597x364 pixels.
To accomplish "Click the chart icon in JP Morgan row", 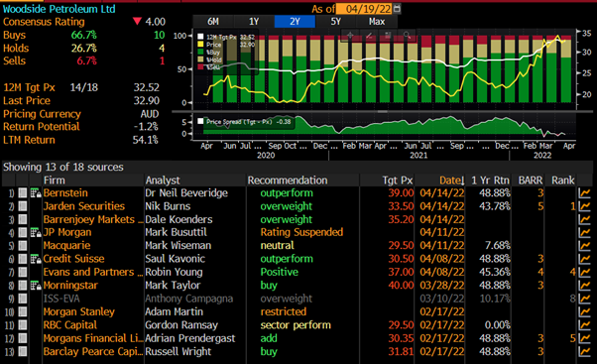I will 584,233.
